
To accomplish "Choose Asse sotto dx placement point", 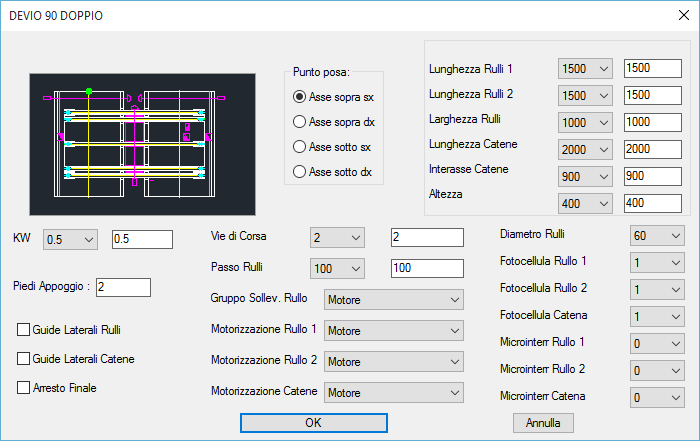I will 332,172.
